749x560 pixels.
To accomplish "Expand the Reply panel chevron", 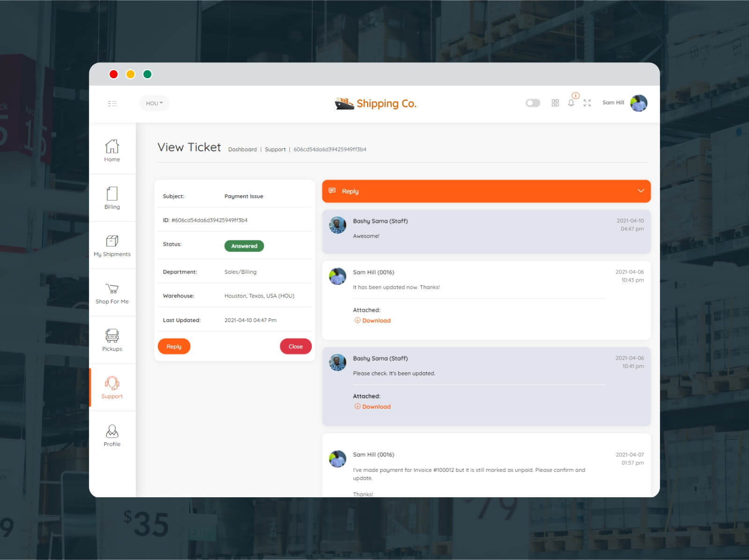I will click(641, 191).
